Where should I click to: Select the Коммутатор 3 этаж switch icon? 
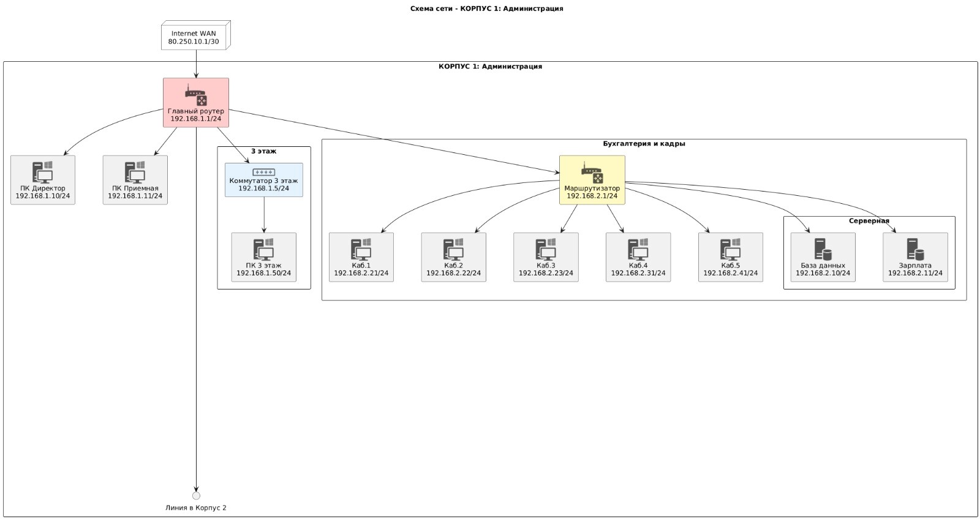(x=263, y=172)
